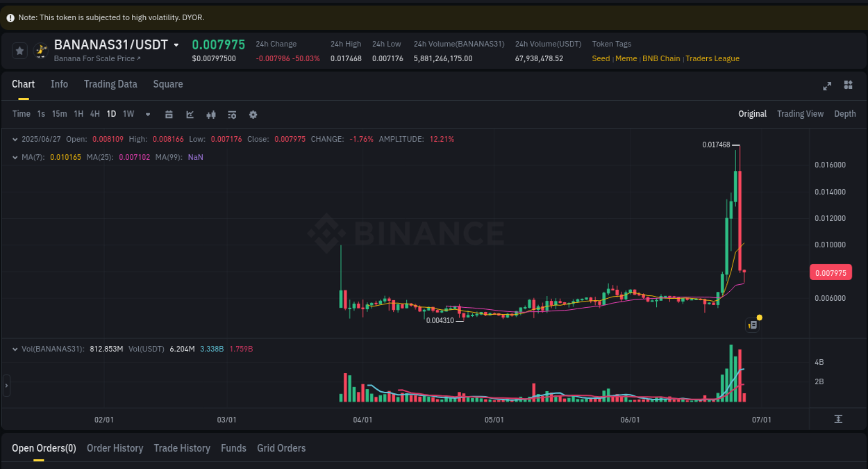Switch to the Trading View chart mode
The image size is (868, 469).
800,113
